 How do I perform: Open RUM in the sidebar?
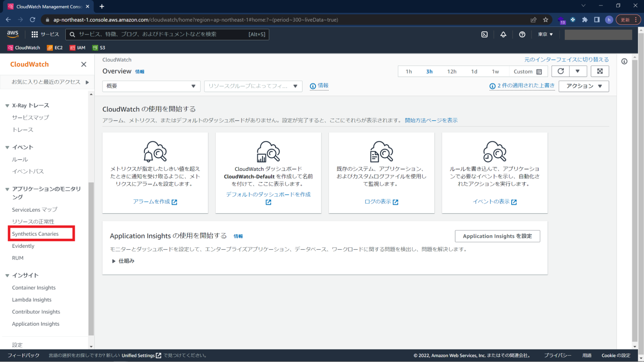[x=18, y=258]
